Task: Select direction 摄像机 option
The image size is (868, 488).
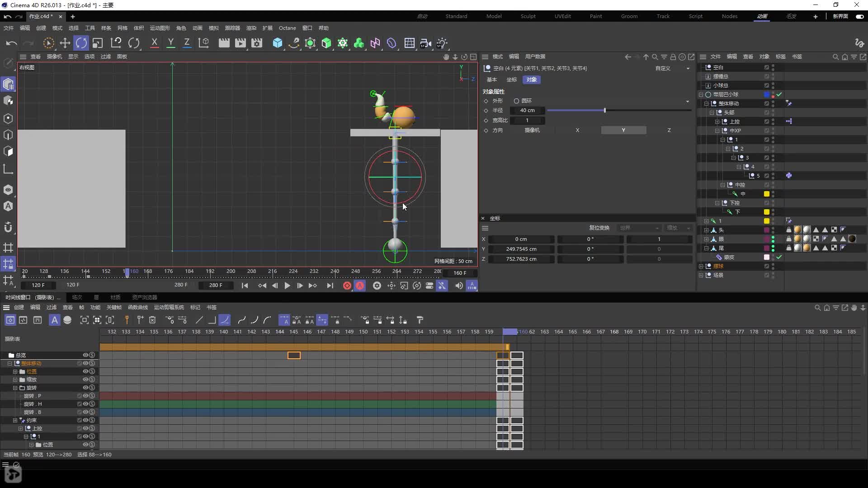Action: coord(532,130)
